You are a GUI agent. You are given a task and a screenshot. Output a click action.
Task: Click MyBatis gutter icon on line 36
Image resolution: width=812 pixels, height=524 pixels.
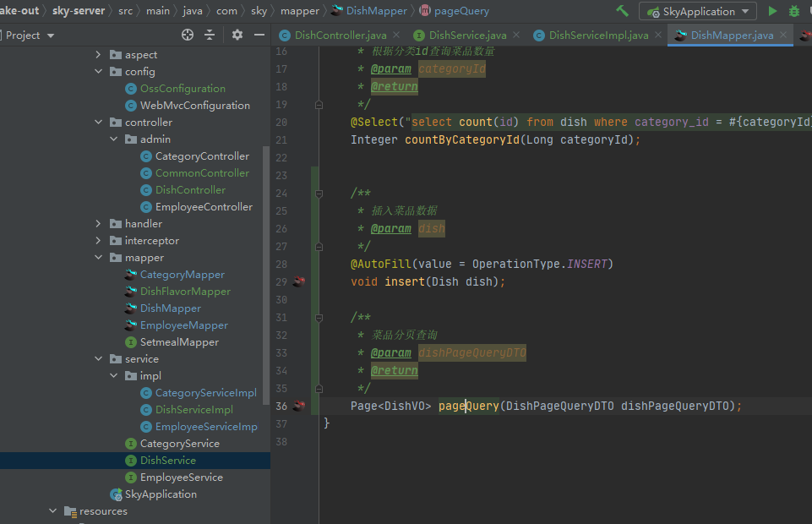pyautogui.click(x=299, y=406)
